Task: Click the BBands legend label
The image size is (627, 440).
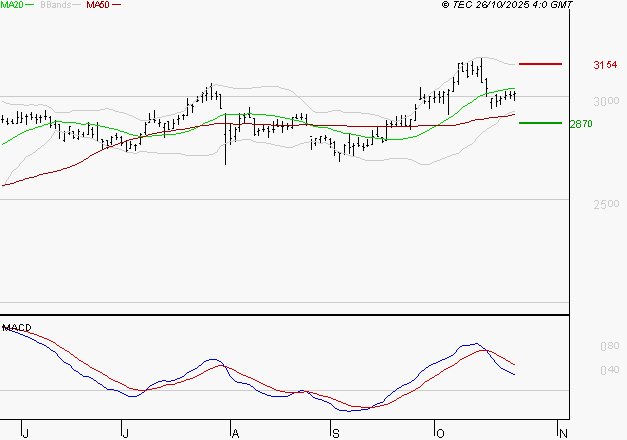Action: tap(56, 5)
